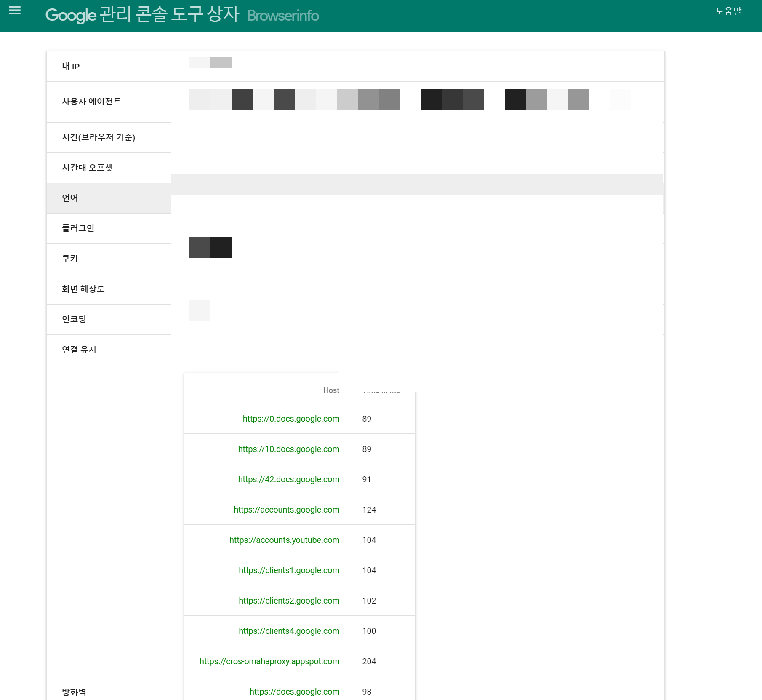
Task: Sort the firewall table by Host column
Action: point(331,390)
